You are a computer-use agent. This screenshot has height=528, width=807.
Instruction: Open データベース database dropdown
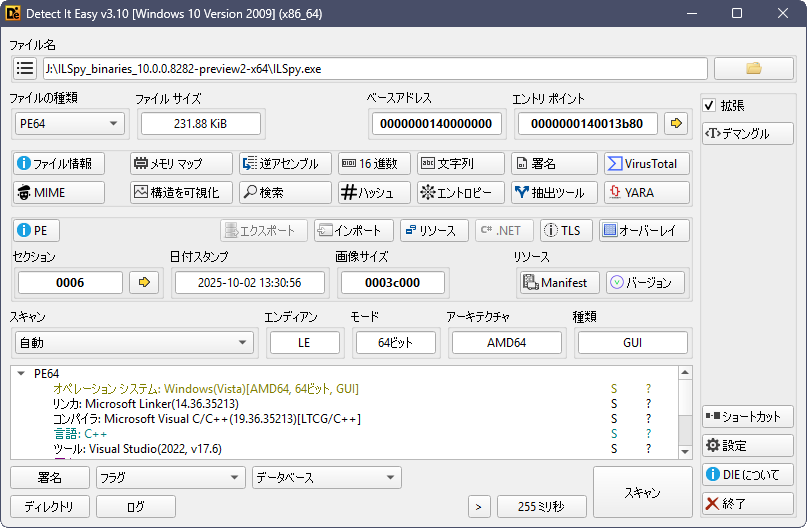point(327,478)
